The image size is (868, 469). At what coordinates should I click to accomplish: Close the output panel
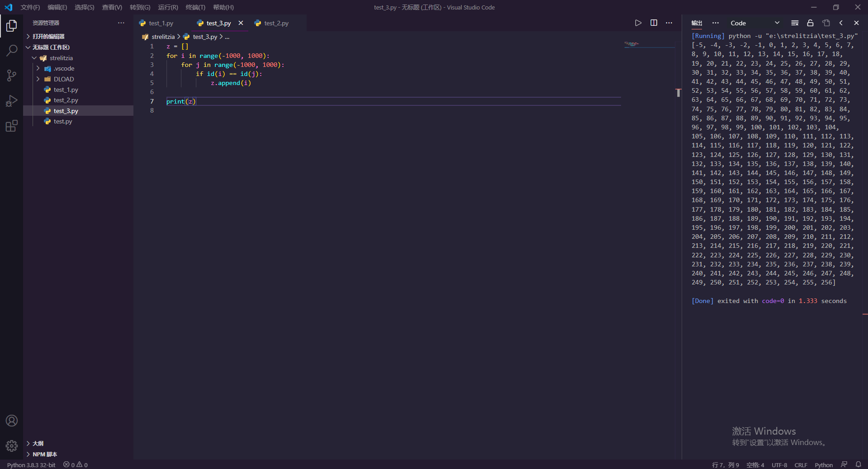tap(856, 23)
